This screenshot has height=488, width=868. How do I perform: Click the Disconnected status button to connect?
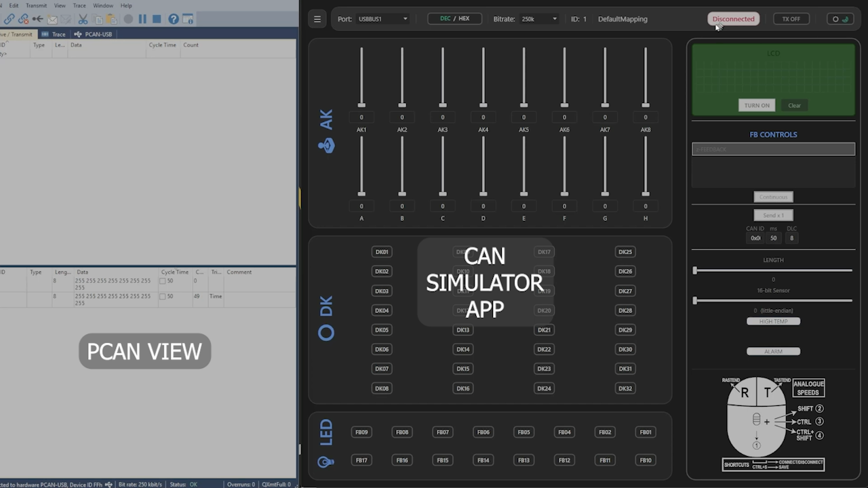[x=733, y=19]
